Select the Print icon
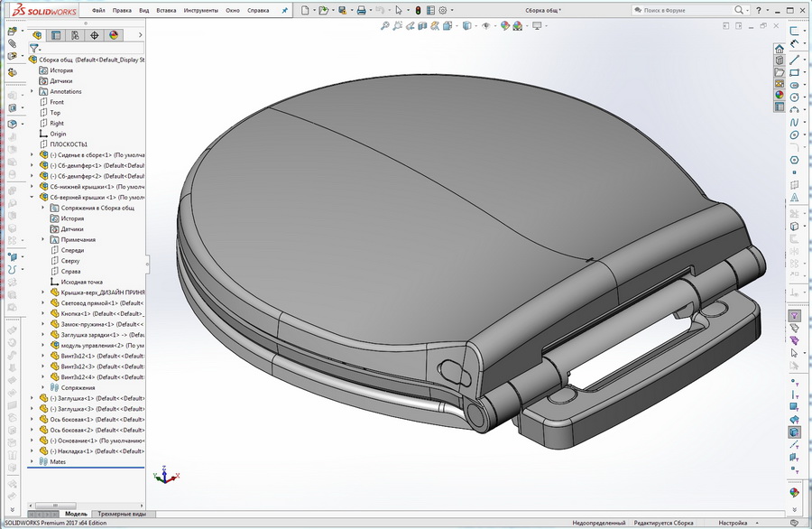 pyautogui.click(x=362, y=10)
